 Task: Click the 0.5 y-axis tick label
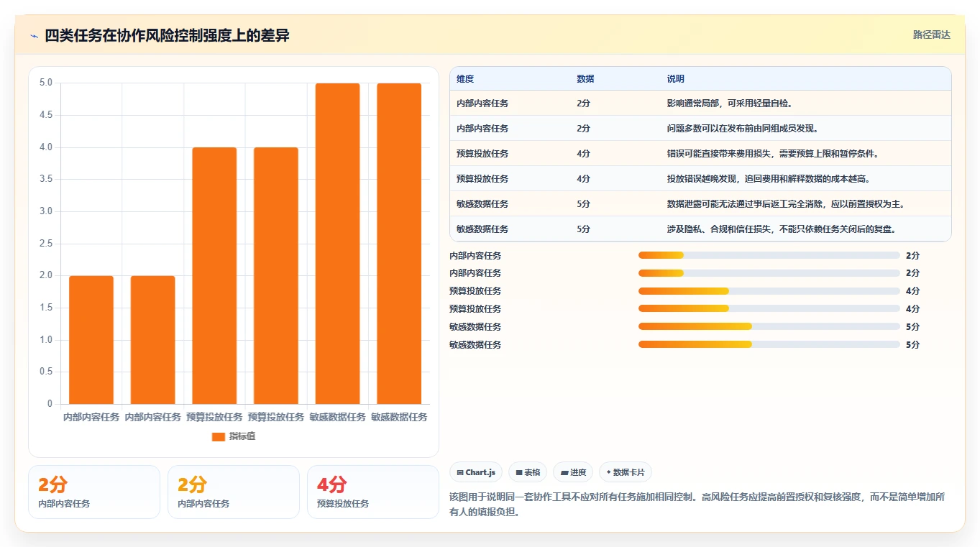pyautogui.click(x=46, y=372)
